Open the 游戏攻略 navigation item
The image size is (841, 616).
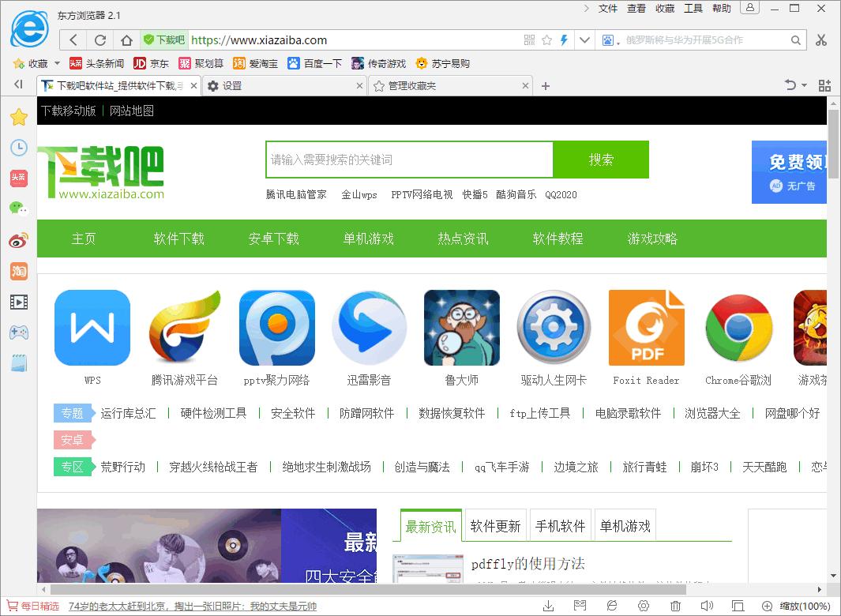tap(652, 239)
